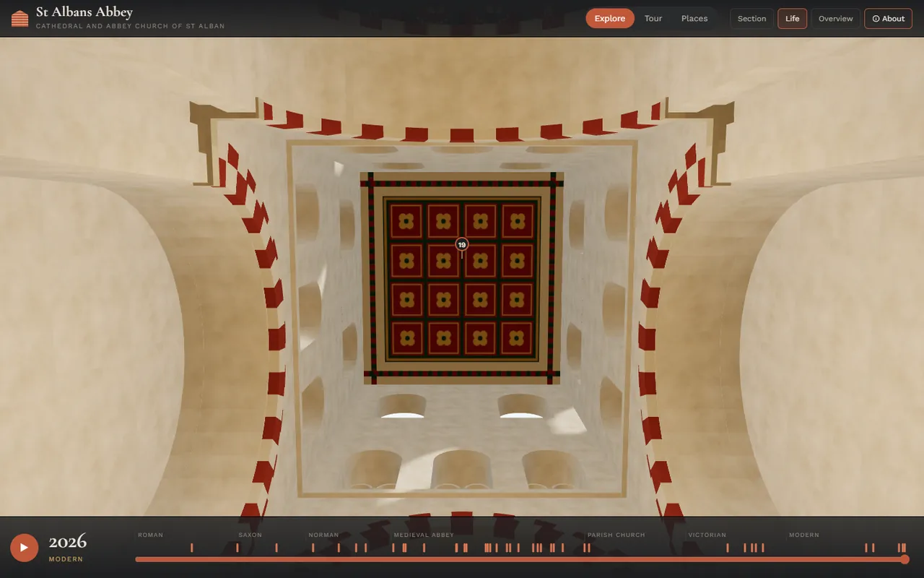Select the lone event tick in Roman era
Screen dimensions: 924x578
pyautogui.click(x=192, y=548)
